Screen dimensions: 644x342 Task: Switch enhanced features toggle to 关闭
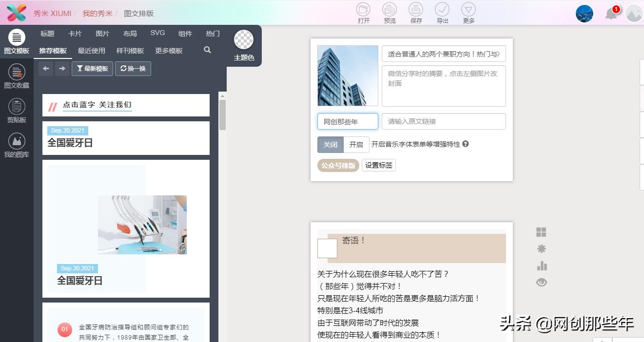pyautogui.click(x=330, y=145)
